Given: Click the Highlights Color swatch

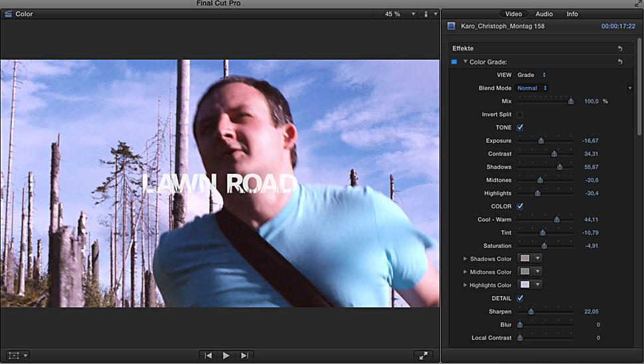Looking at the screenshot, I should (524, 285).
